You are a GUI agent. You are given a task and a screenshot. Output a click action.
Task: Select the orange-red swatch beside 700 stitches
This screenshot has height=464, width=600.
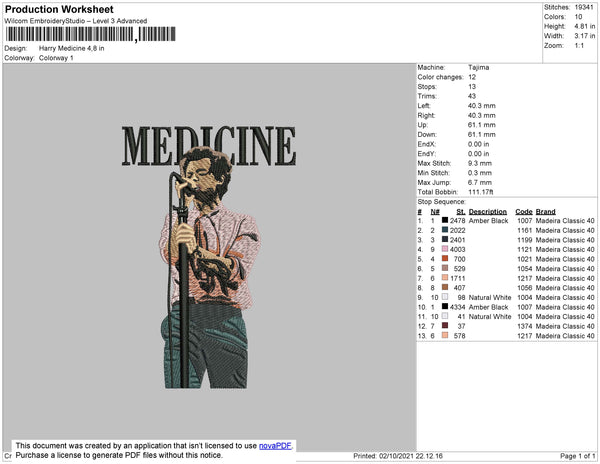tap(445, 259)
